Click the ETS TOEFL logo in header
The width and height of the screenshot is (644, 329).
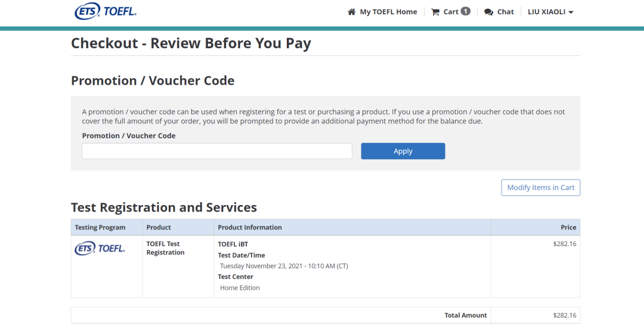106,11
